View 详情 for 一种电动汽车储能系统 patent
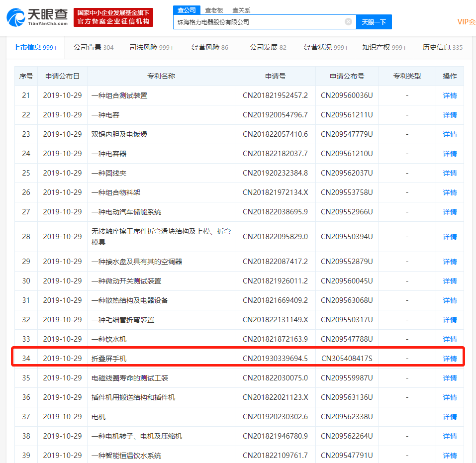Viewport: 476px width, 463px height. tap(450, 212)
